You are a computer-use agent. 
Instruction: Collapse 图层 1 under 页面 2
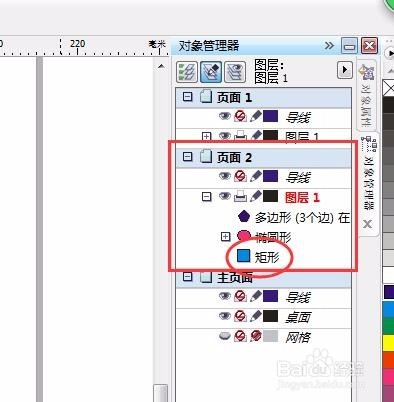pyautogui.click(x=207, y=196)
